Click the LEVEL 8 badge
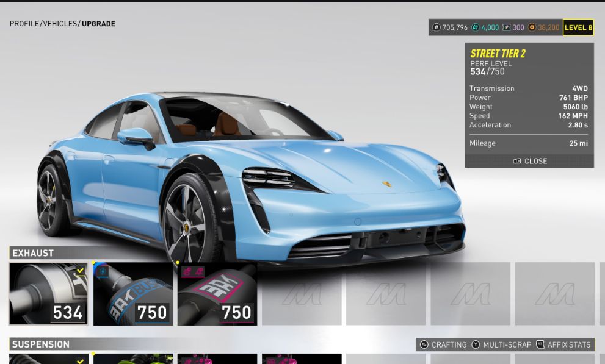 (578, 27)
